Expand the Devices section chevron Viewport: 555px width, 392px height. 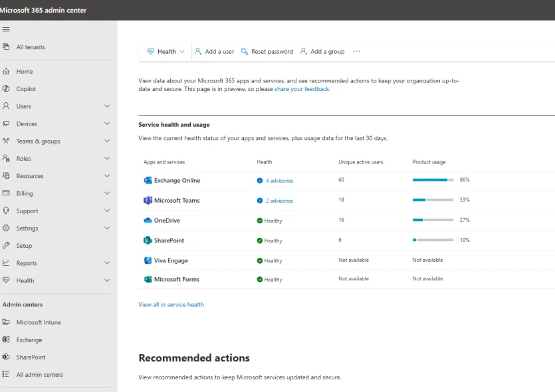tap(107, 124)
